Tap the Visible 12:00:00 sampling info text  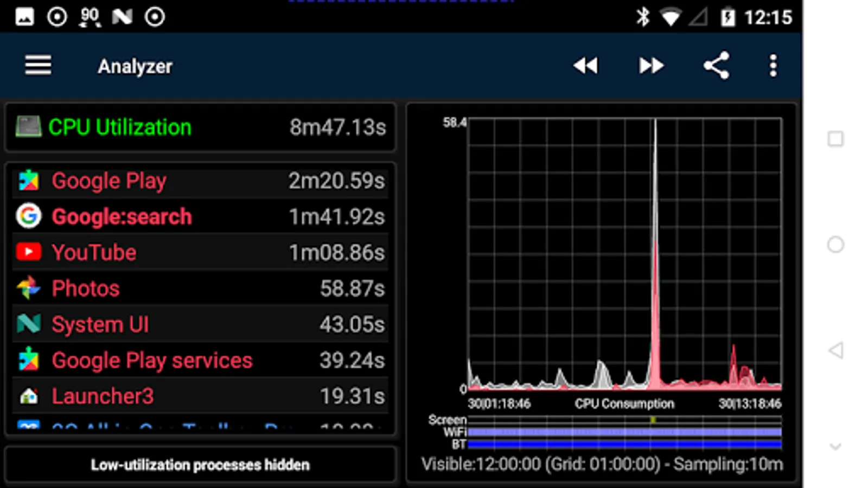[602, 464]
